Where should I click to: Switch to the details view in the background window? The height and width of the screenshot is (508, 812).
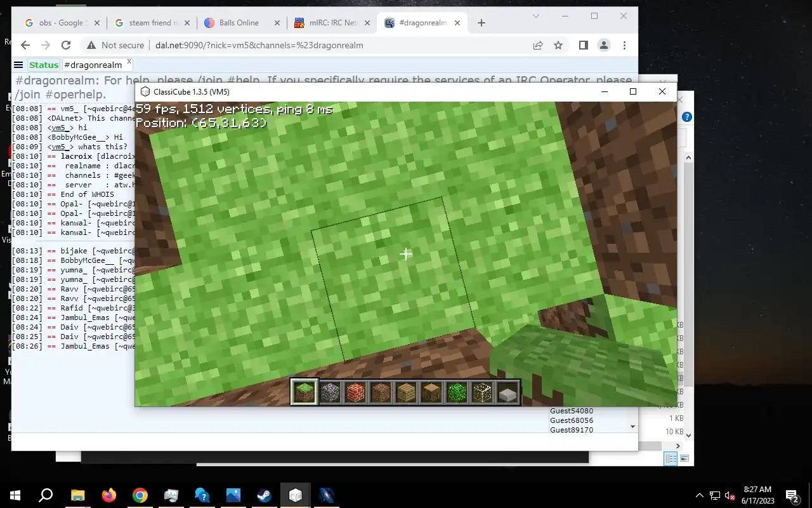click(671, 459)
